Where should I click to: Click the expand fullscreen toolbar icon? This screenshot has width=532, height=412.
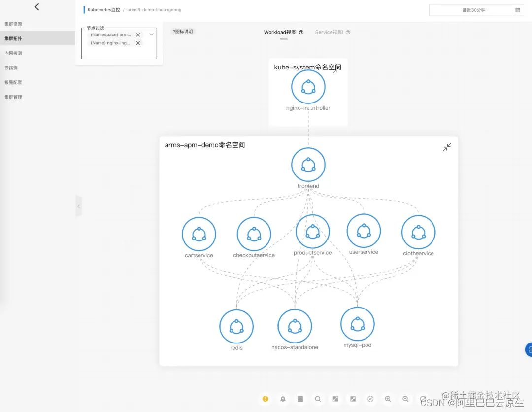[335, 399]
